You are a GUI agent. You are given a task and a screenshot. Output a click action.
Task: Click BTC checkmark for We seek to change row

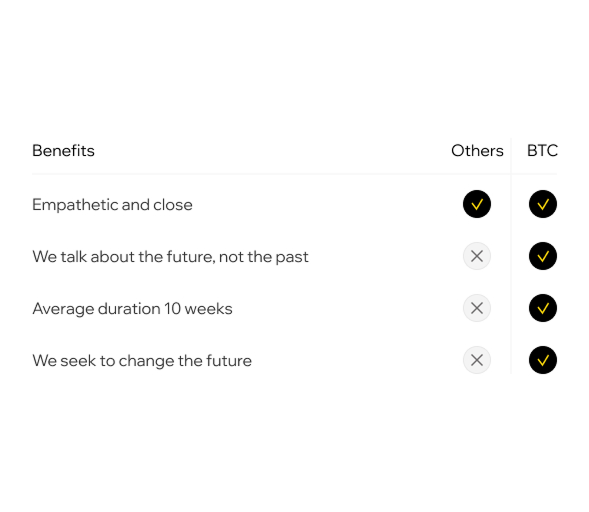[543, 360]
